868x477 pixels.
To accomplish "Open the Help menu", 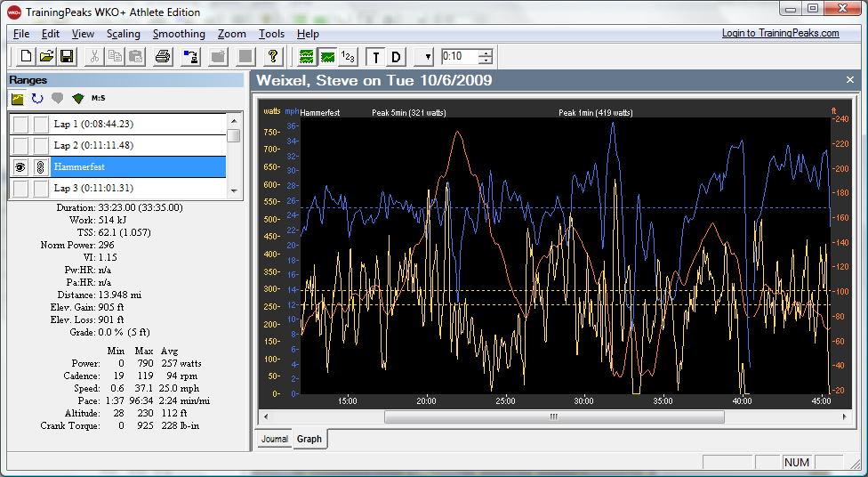I will point(308,34).
